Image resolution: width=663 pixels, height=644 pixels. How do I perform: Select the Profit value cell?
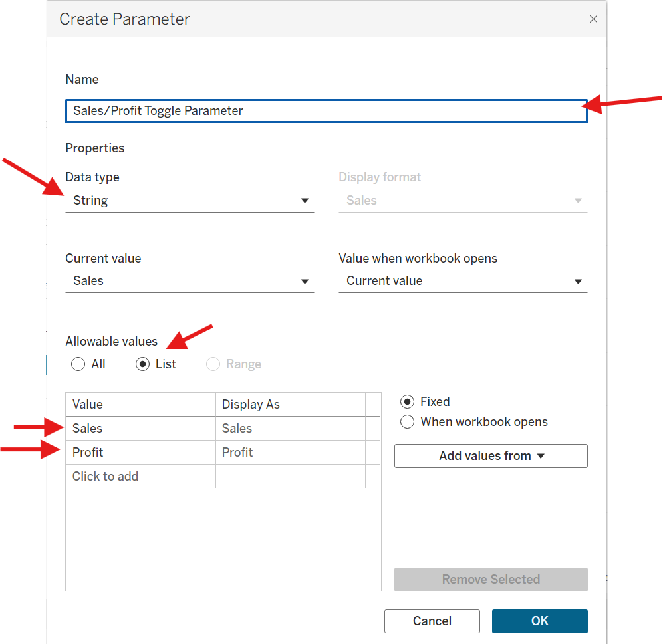(140, 453)
